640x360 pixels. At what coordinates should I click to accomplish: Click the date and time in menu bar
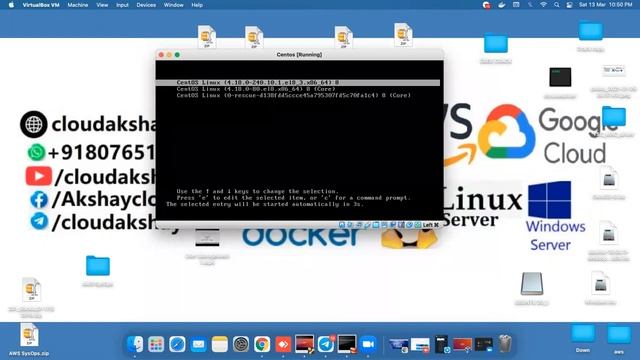[605, 5]
